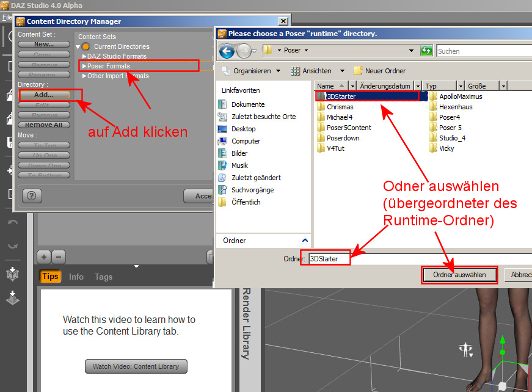Open the recent pages dropdown beside the forward arrow
The width and height of the screenshot is (532, 392).
[x=255, y=51]
